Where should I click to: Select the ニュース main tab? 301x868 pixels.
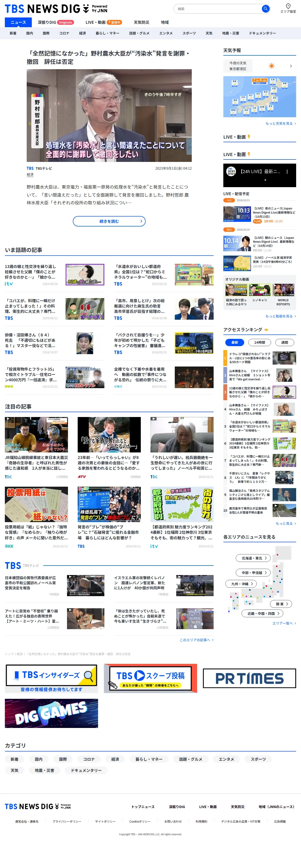click(18, 22)
